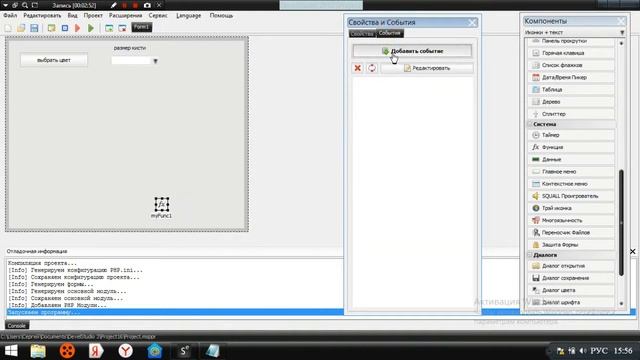
Task: Open the Вид menu
Action: (x=73, y=16)
